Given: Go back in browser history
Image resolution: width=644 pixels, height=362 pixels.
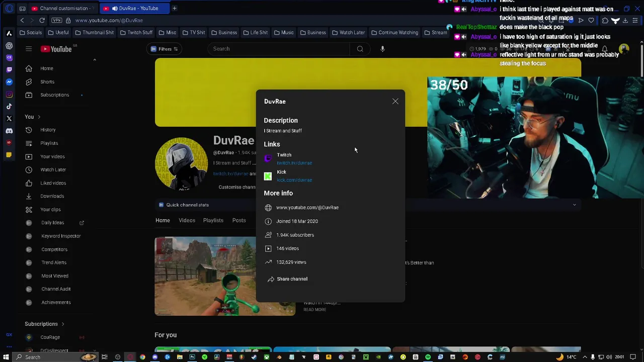Looking at the screenshot, I should coord(22,20).
